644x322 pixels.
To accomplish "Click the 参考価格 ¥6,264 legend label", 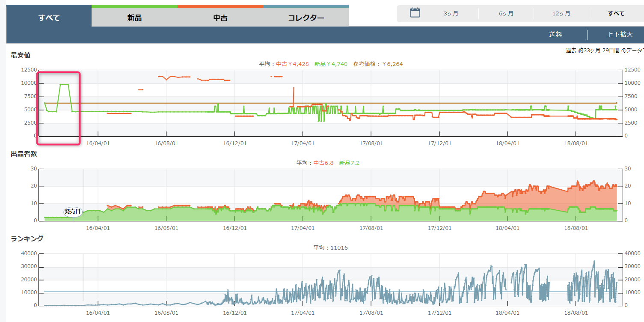I will click(x=377, y=64).
